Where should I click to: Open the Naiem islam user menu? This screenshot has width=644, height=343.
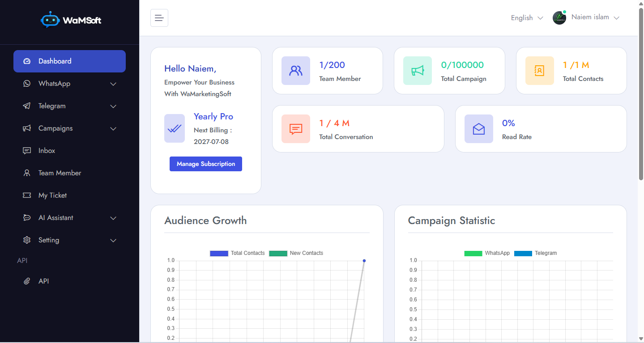point(595,17)
